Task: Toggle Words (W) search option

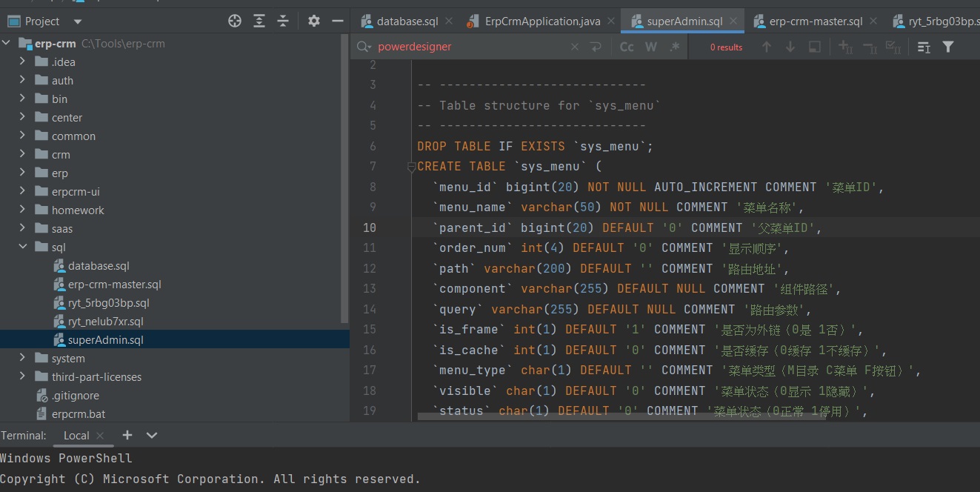Action: point(651,47)
